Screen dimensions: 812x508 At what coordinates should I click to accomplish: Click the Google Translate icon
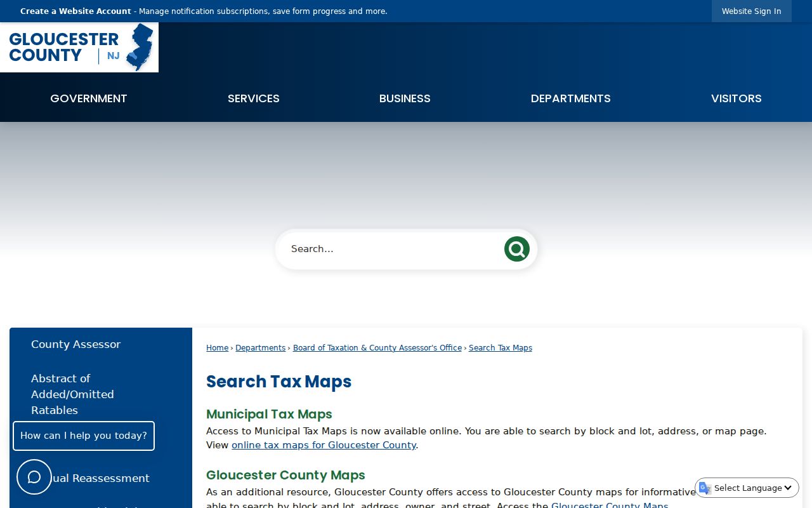pos(705,488)
